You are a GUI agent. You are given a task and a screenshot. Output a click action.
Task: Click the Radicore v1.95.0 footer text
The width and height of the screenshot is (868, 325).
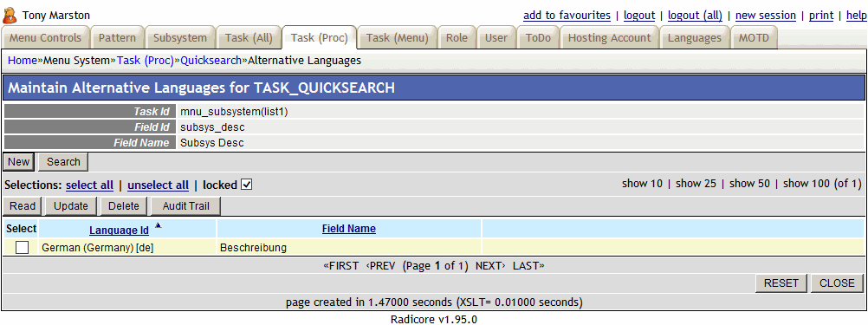pyautogui.click(x=433, y=319)
